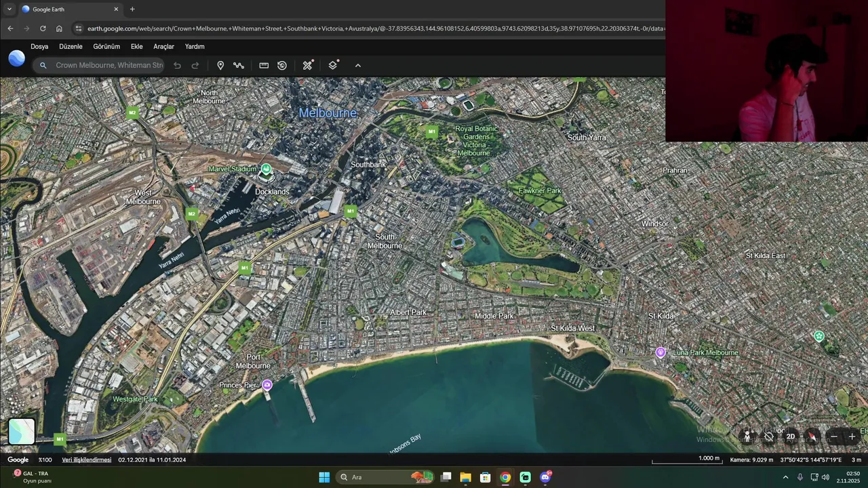Open the Ekle menu

click(x=136, y=47)
